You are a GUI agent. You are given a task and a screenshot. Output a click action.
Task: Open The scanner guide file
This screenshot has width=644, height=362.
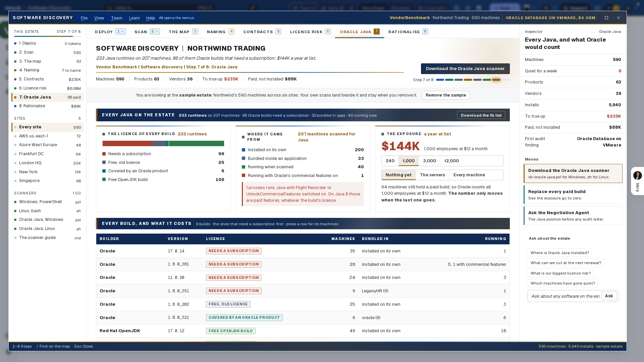tap(47, 238)
